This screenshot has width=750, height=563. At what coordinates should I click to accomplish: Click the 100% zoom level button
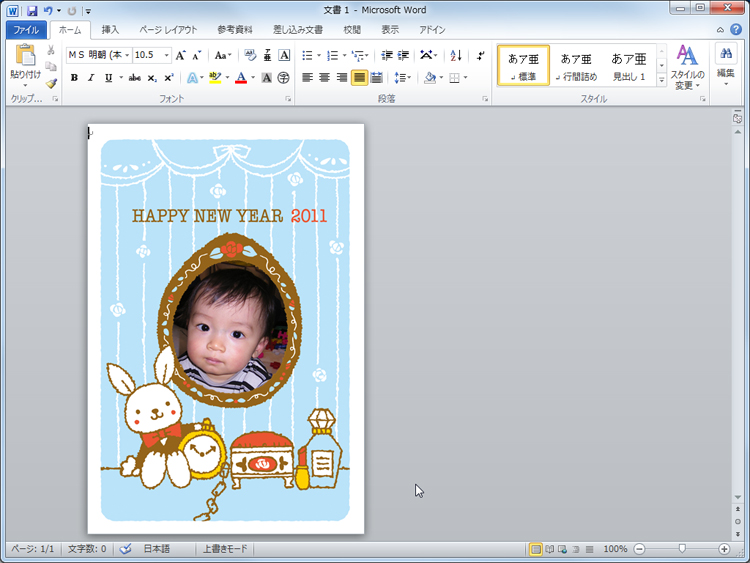(615, 549)
